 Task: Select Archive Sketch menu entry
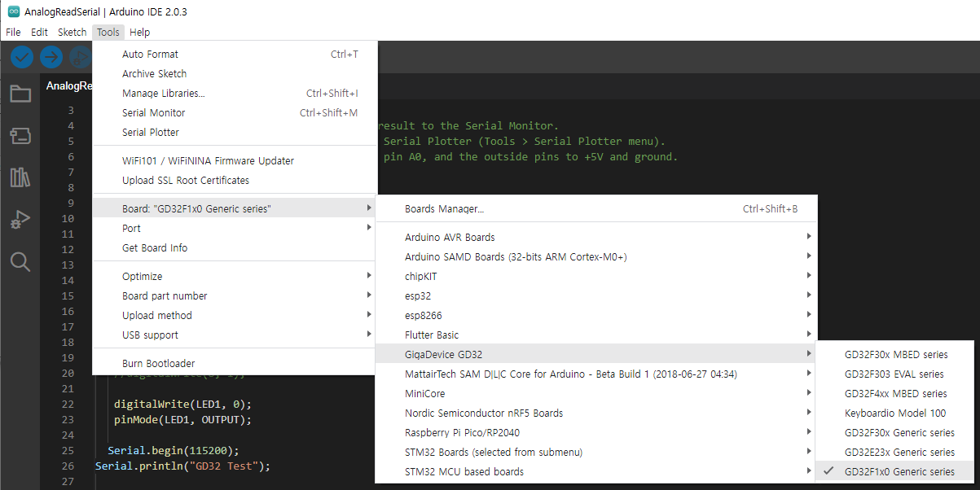(x=235, y=74)
